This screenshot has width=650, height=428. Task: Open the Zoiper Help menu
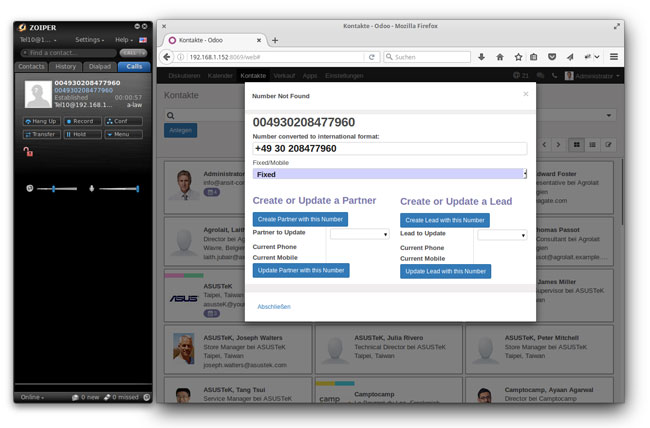tap(124, 40)
